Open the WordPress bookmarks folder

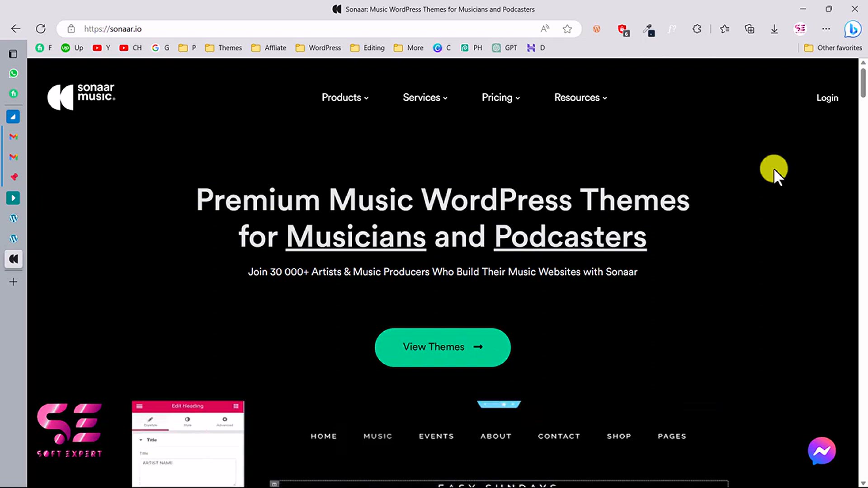318,48
